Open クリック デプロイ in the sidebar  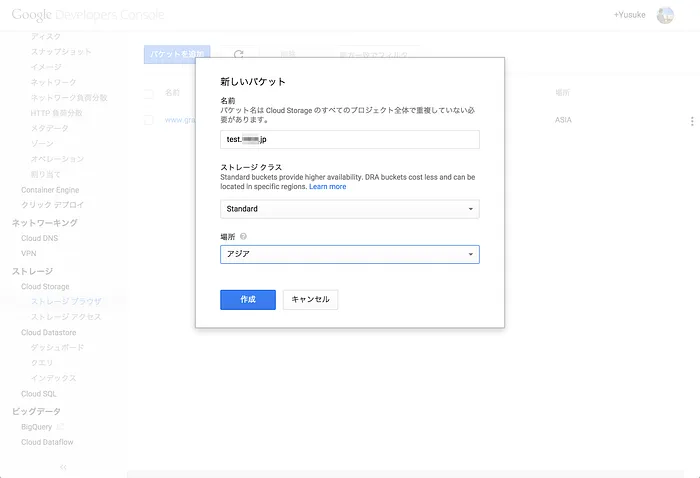(x=52, y=205)
